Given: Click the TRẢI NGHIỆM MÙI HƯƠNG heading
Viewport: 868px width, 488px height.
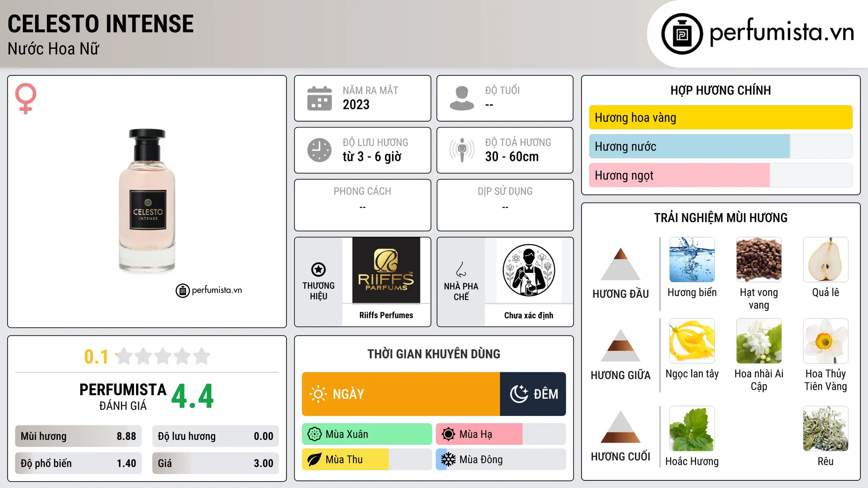Looking at the screenshot, I should [721, 218].
